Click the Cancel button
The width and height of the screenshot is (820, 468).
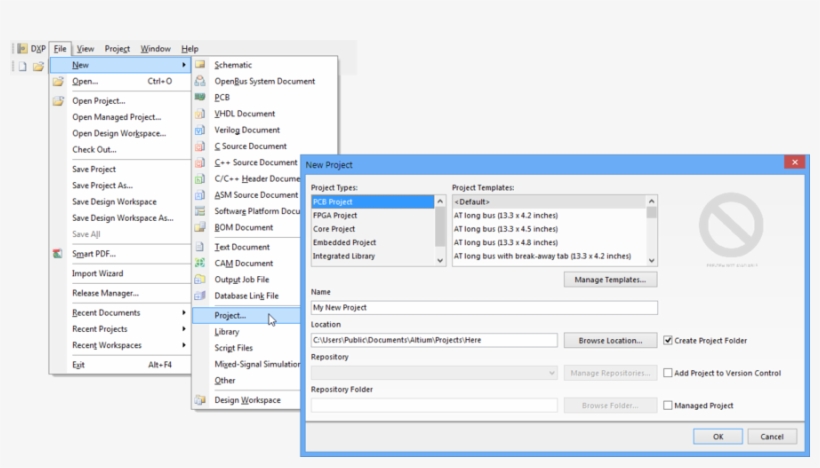[x=772, y=437]
